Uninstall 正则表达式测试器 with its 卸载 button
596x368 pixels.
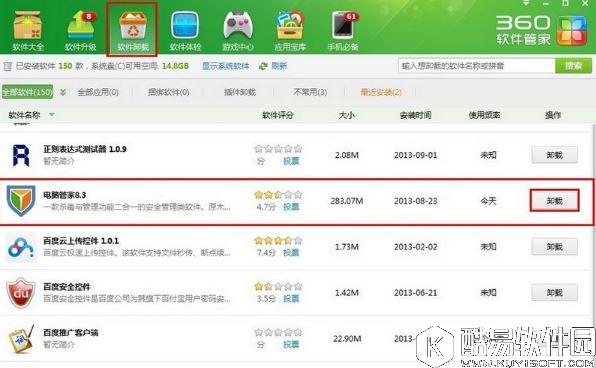tap(554, 155)
